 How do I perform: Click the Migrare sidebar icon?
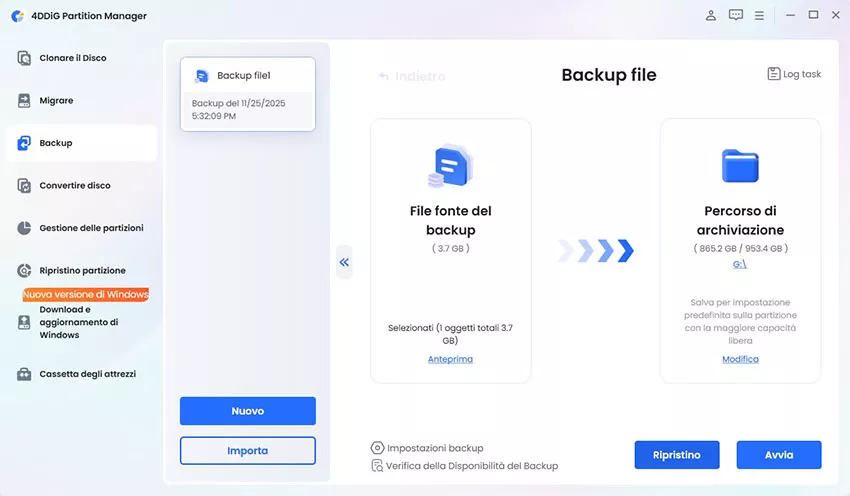point(24,100)
